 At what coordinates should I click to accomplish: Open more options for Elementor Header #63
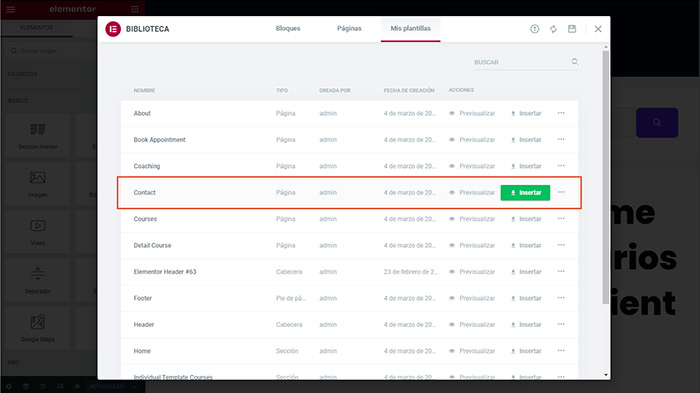tap(561, 271)
